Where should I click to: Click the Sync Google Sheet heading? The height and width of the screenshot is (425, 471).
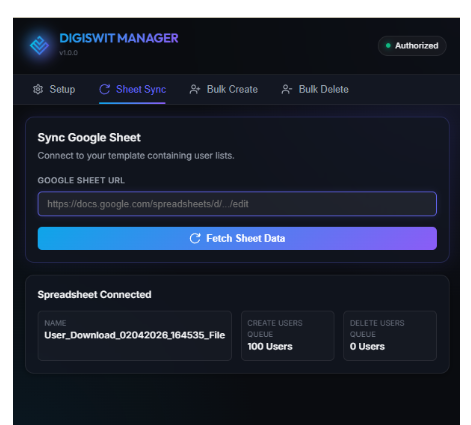[89, 137]
